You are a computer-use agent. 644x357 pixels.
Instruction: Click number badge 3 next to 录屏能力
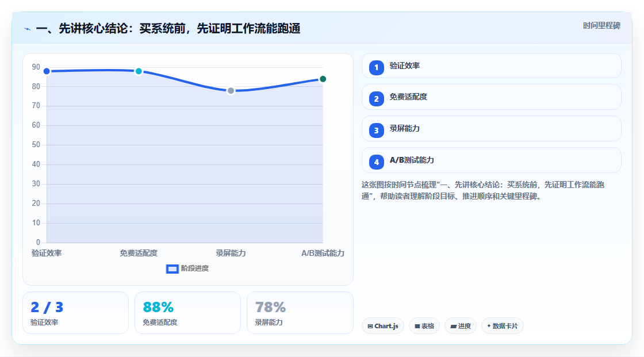(x=376, y=130)
